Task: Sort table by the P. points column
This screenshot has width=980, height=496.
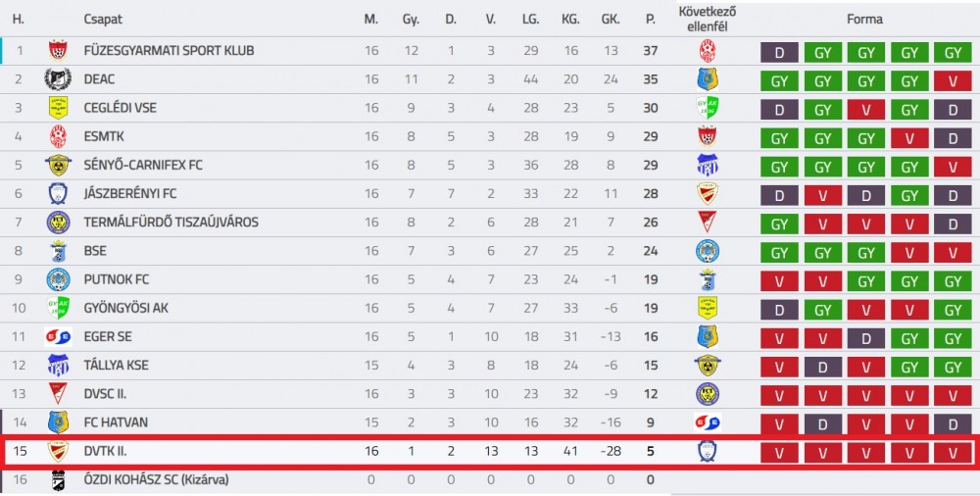Action: [x=651, y=20]
